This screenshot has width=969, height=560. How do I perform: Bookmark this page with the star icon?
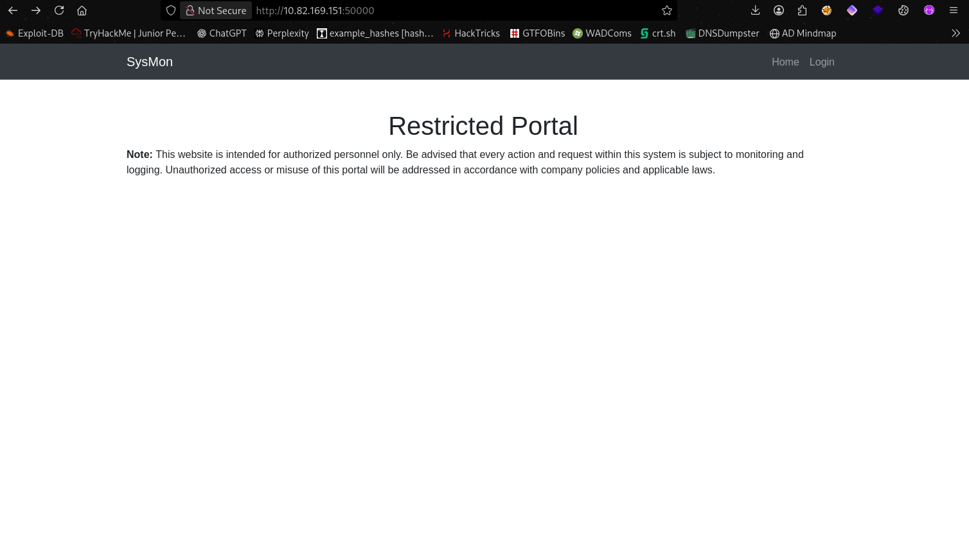pos(667,10)
